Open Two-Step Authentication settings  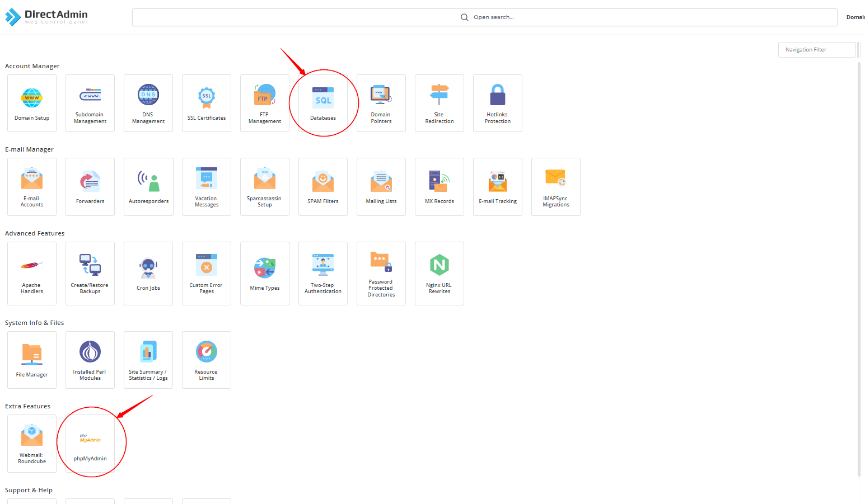coord(323,274)
